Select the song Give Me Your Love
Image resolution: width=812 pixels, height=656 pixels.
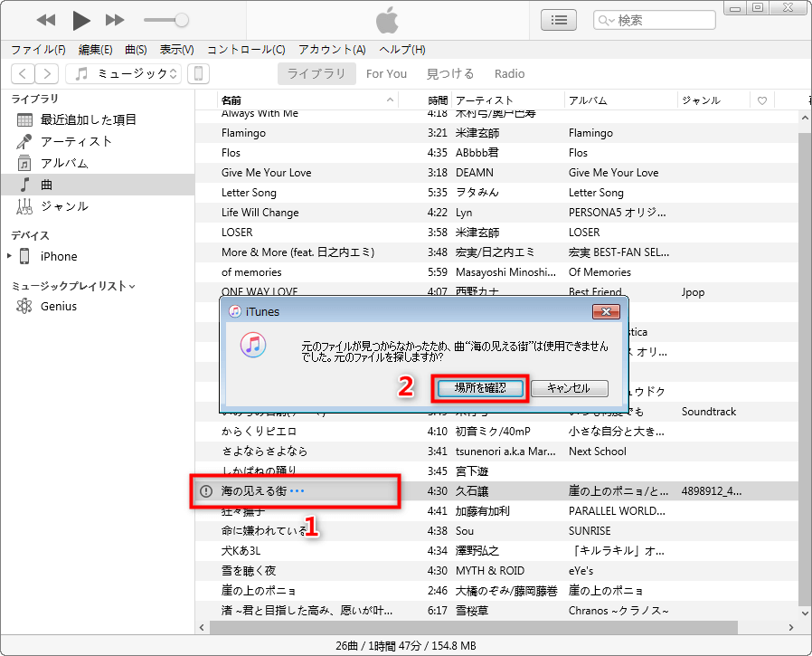[x=266, y=173]
